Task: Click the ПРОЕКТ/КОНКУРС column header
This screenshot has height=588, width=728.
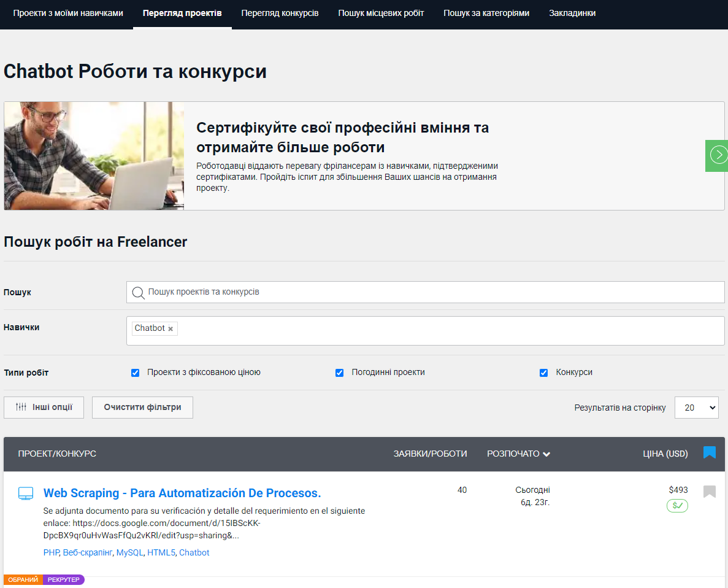Action: (x=57, y=454)
